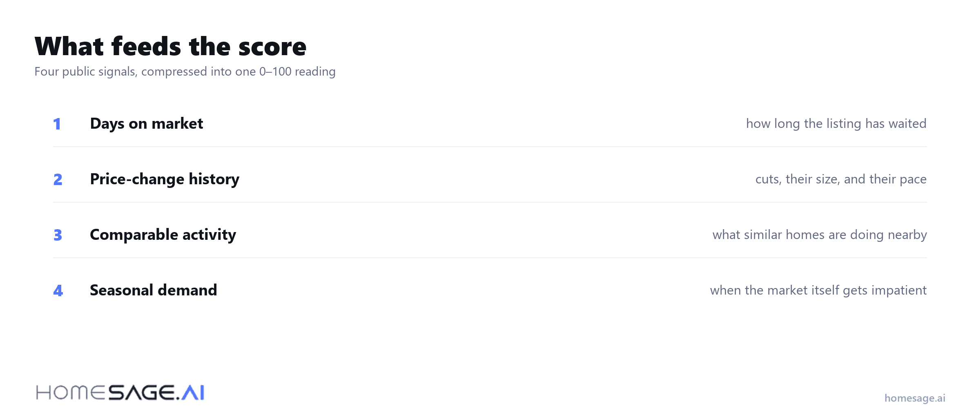Select the blue number 4 marker
This screenshot has height=420, width=980.
point(58,290)
